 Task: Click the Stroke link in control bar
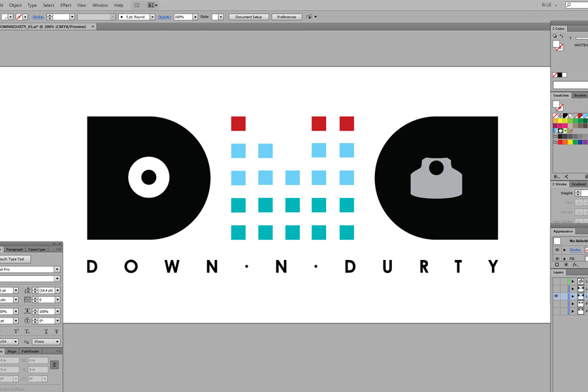pos(38,17)
